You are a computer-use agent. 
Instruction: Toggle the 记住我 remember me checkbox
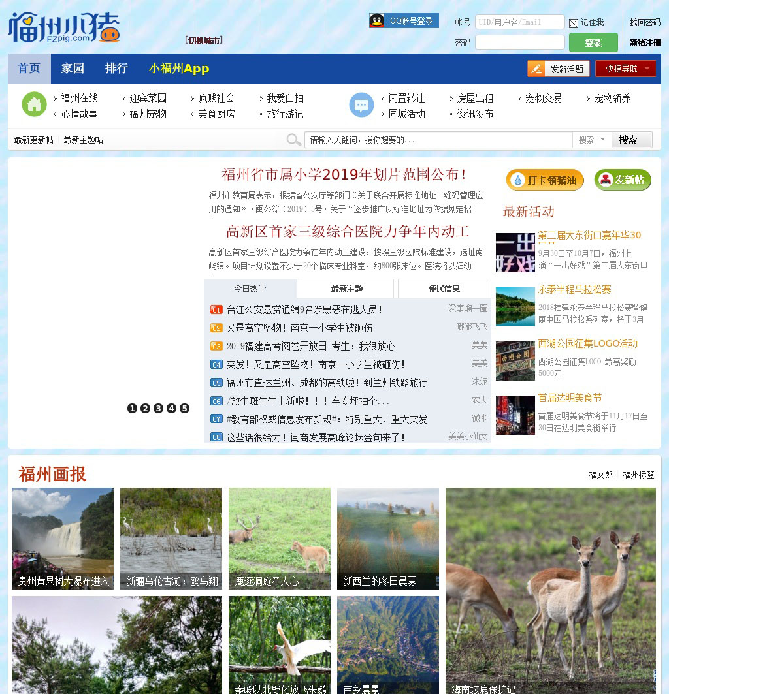(574, 23)
